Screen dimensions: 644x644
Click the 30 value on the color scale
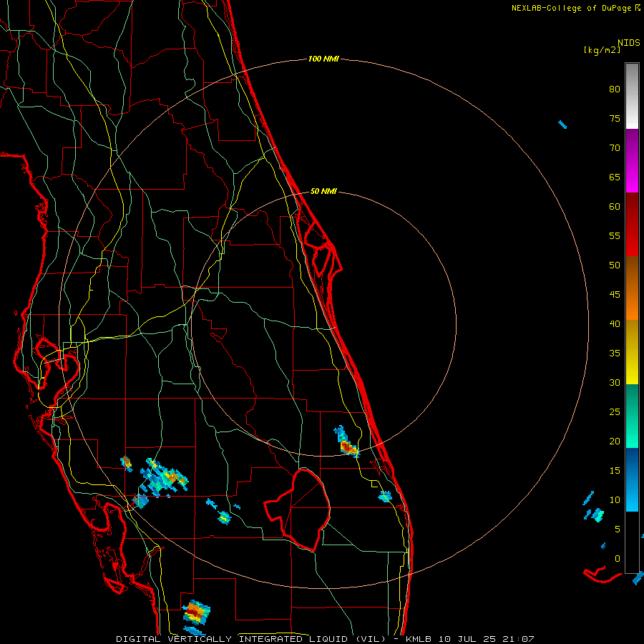(x=615, y=383)
